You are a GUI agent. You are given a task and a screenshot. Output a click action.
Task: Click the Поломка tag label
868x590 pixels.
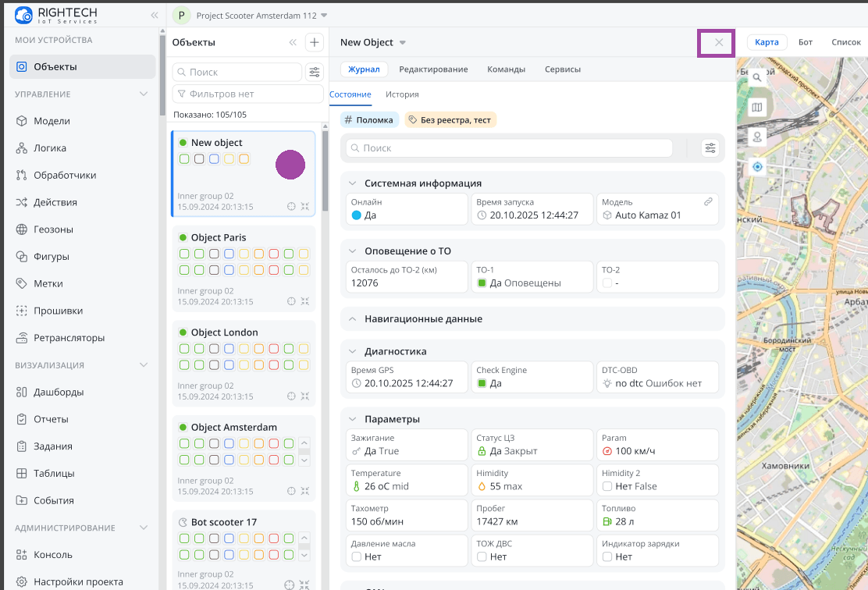[369, 120]
